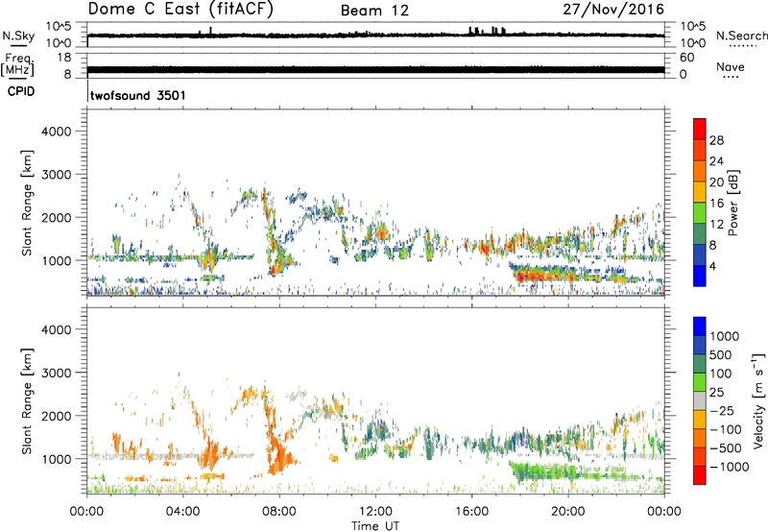Click the "100" velocity scale value
The height and width of the screenshot is (532, 768).
click(721, 374)
